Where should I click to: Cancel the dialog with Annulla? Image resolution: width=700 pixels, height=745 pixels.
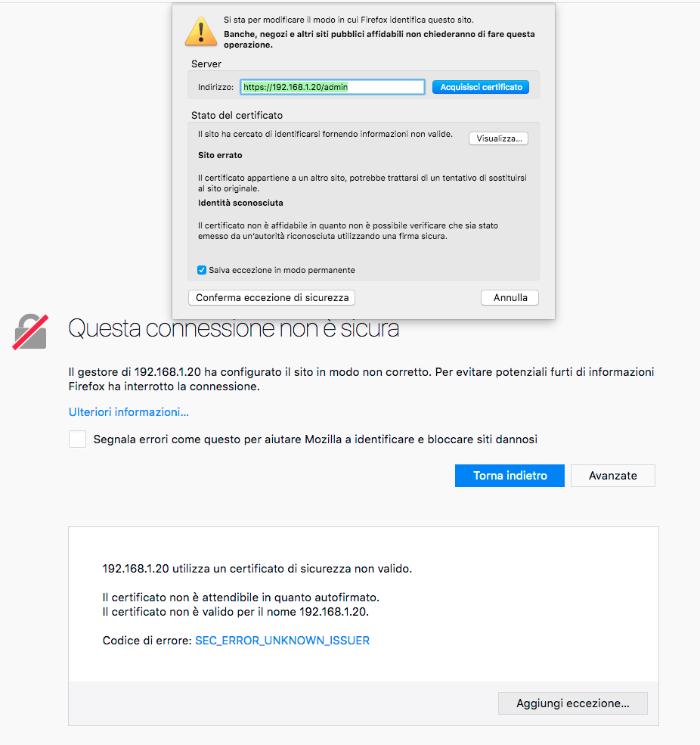click(510, 297)
